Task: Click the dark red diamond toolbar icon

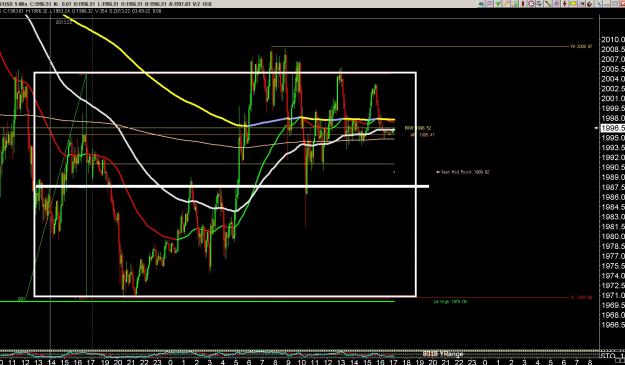Action: click(564, 4)
